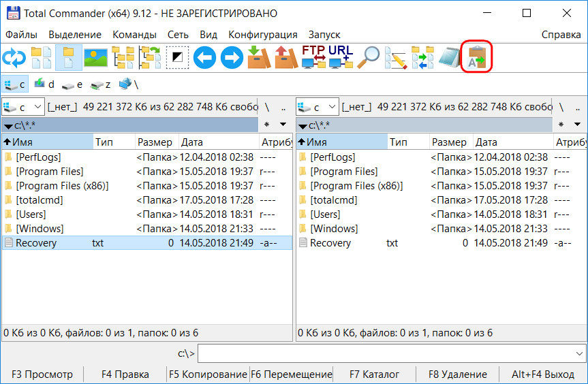Toggle the branch view tree-with-arrow icon

click(150, 58)
